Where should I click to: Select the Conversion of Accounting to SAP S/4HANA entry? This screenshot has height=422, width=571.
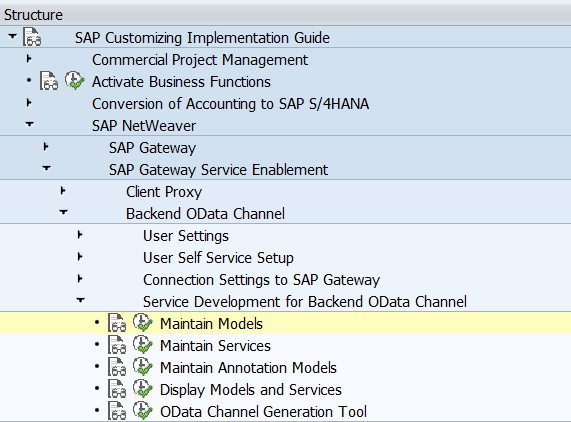tap(231, 104)
